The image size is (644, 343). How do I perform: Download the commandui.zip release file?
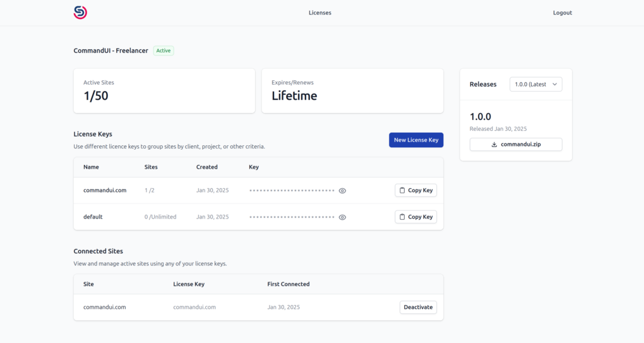click(x=515, y=145)
